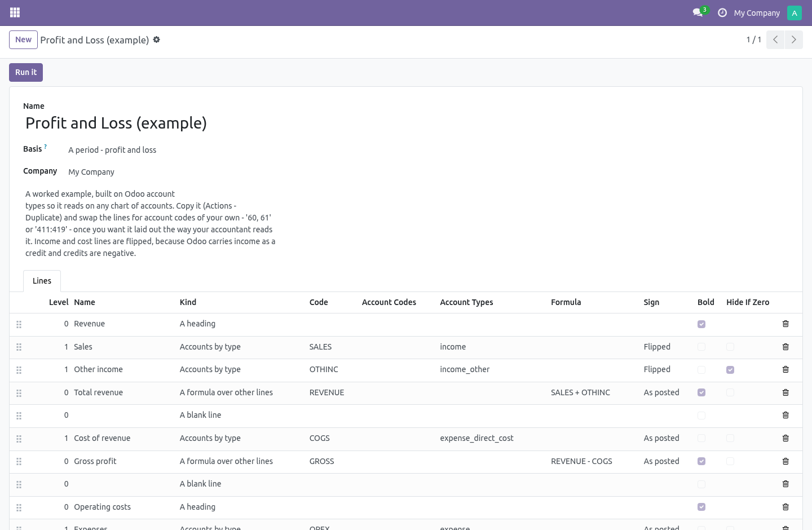The width and height of the screenshot is (812, 530).
Task: Create a New report record
Action: [x=23, y=39]
